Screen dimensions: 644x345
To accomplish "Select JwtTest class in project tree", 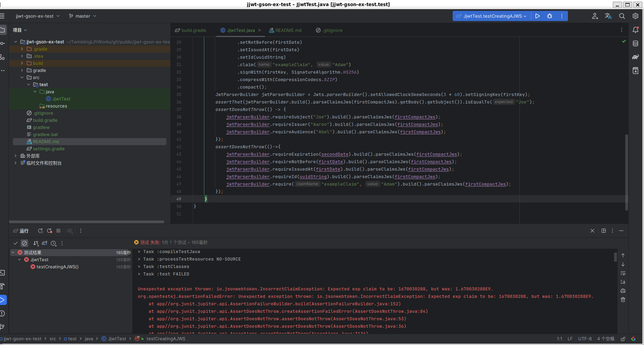I will 58,99.
